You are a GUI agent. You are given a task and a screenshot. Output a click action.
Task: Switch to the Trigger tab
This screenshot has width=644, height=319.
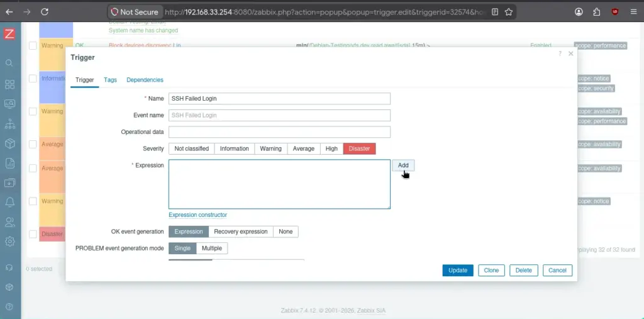tap(85, 80)
